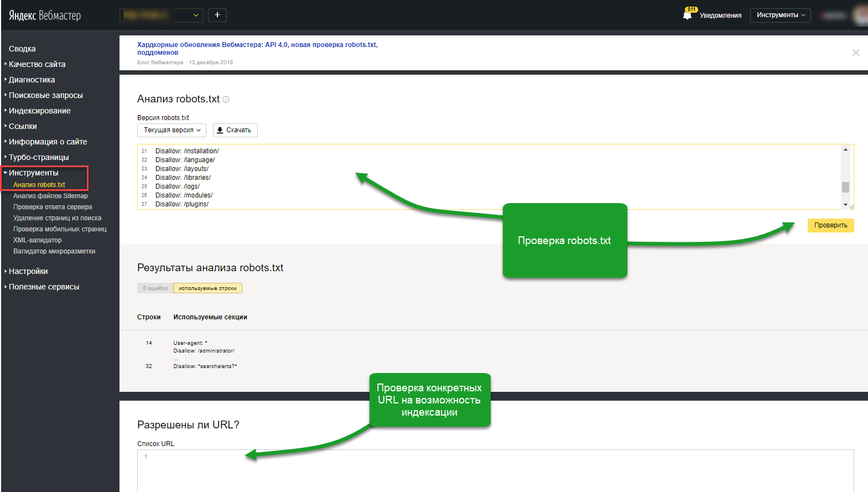The width and height of the screenshot is (868, 492).
Task: Click line Disallow: /plugins/
Action: [x=182, y=204]
